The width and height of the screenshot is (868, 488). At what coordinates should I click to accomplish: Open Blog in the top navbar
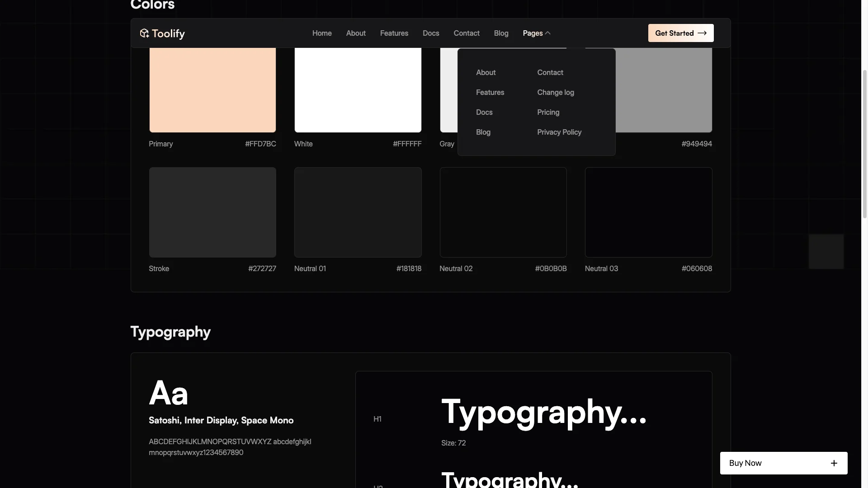click(501, 33)
